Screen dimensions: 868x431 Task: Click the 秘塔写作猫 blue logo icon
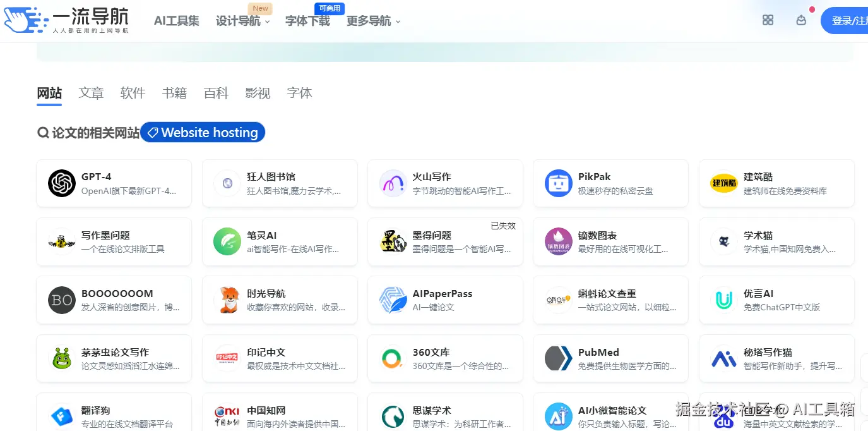[x=724, y=358]
